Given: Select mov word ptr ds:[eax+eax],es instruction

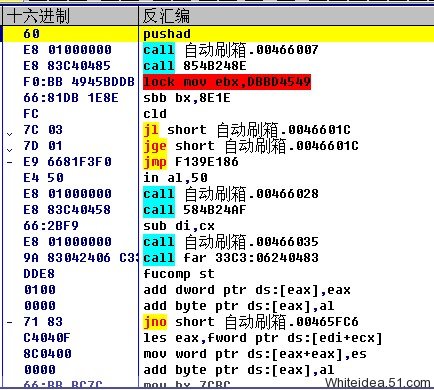Looking at the screenshot, I should [x=255, y=354].
